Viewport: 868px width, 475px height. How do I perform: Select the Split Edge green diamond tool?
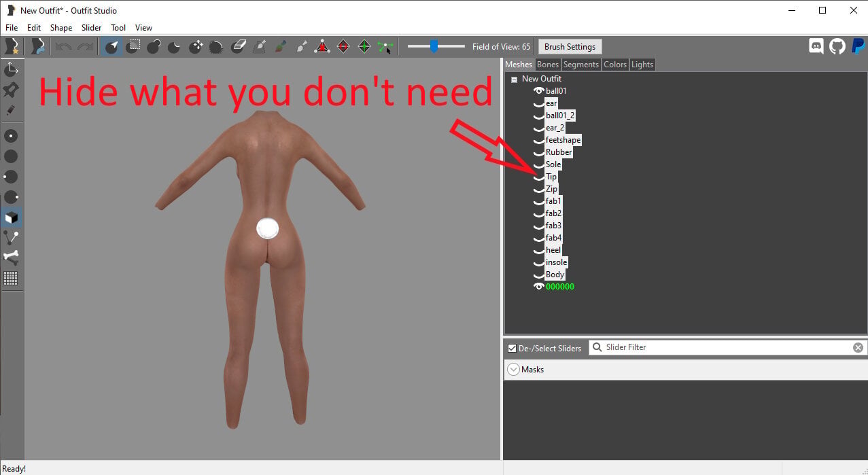364,47
